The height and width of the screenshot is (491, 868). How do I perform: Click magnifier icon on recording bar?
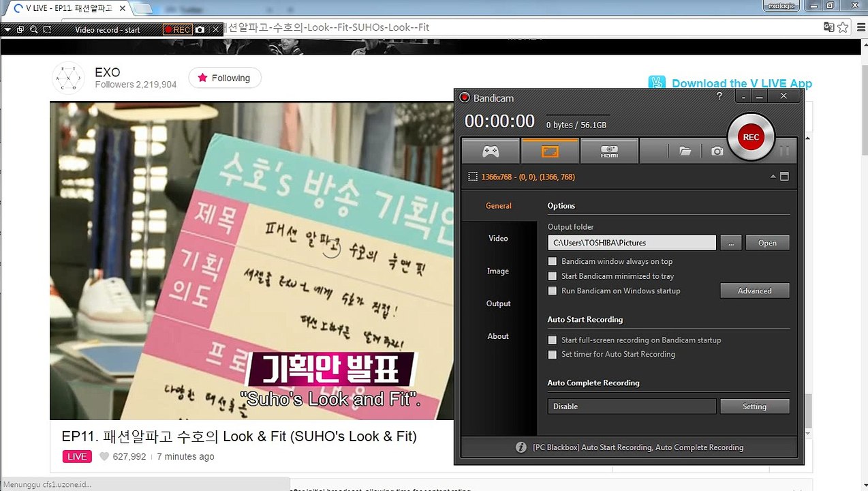pos(33,29)
